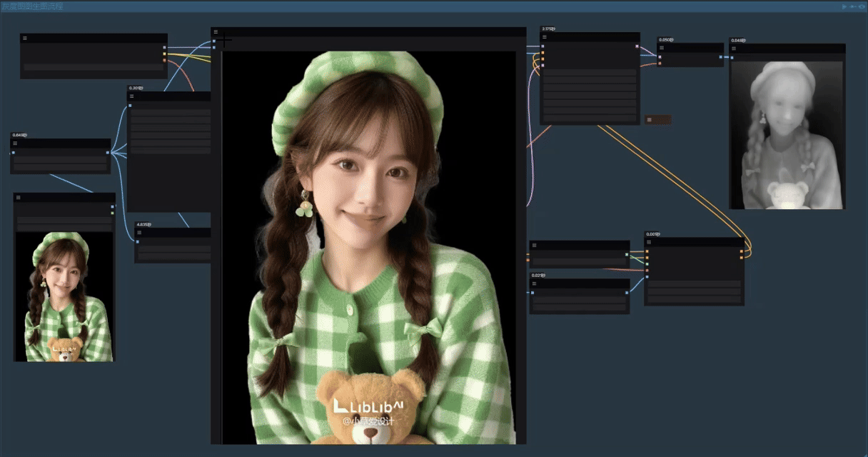868x457 pixels.
Task: Click the 4.835秒 timing label
Action: 143,225
